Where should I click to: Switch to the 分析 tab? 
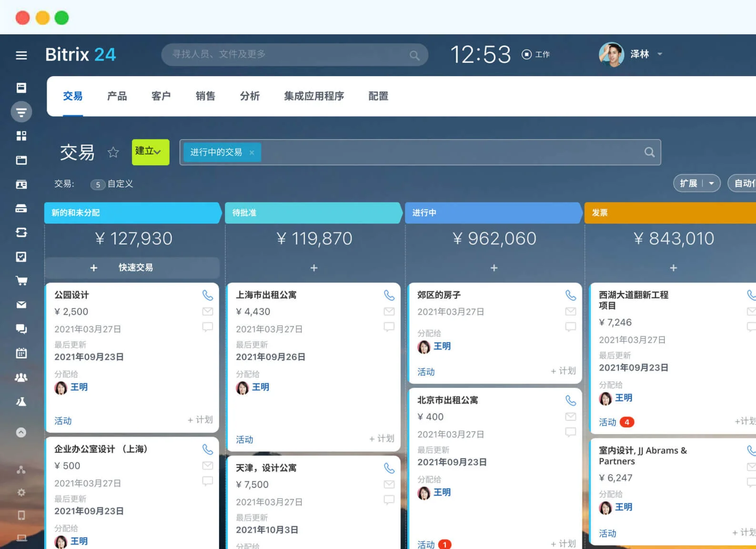(x=250, y=96)
